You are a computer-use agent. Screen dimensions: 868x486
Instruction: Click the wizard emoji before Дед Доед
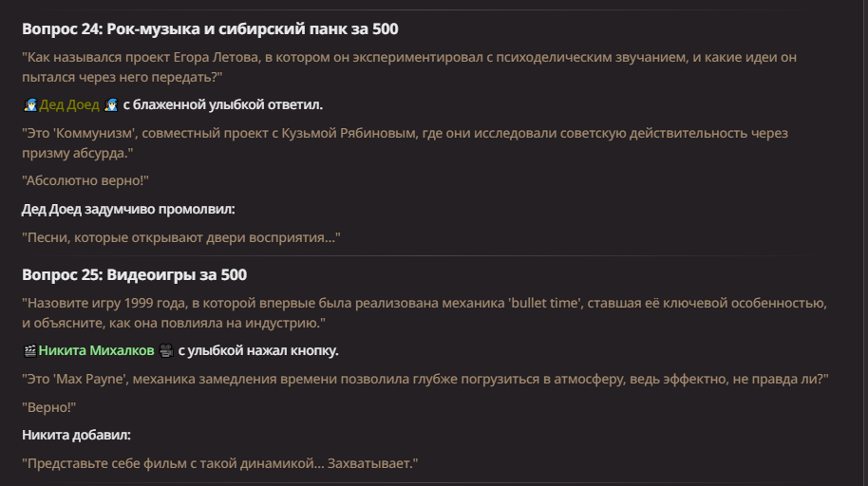pyautogui.click(x=29, y=104)
